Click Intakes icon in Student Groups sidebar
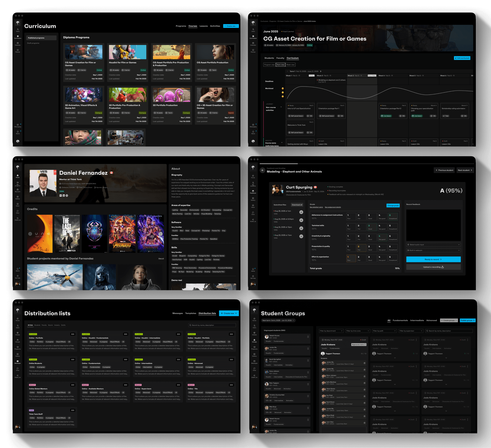 [254, 333]
